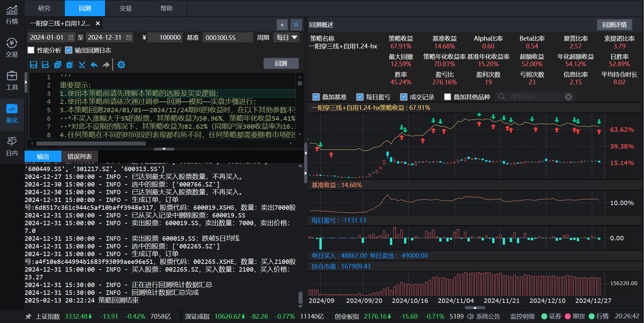Open 日内 in the left sidebar
Viewport: 644px width, 323px height.
click(x=12, y=147)
